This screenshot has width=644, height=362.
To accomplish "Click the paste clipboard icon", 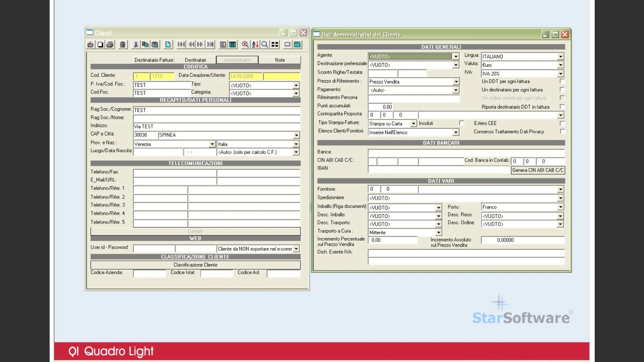I will click(x=155, y=45).
